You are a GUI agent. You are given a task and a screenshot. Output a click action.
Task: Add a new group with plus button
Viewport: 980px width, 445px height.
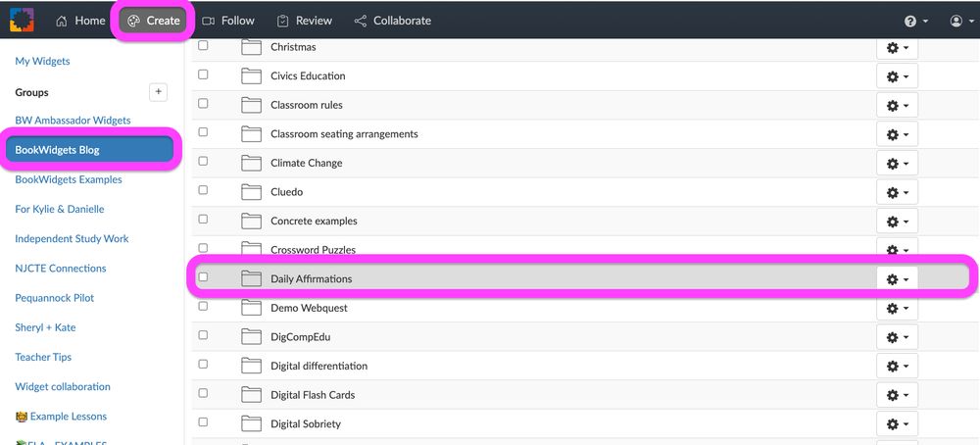(x=158, y=92)
